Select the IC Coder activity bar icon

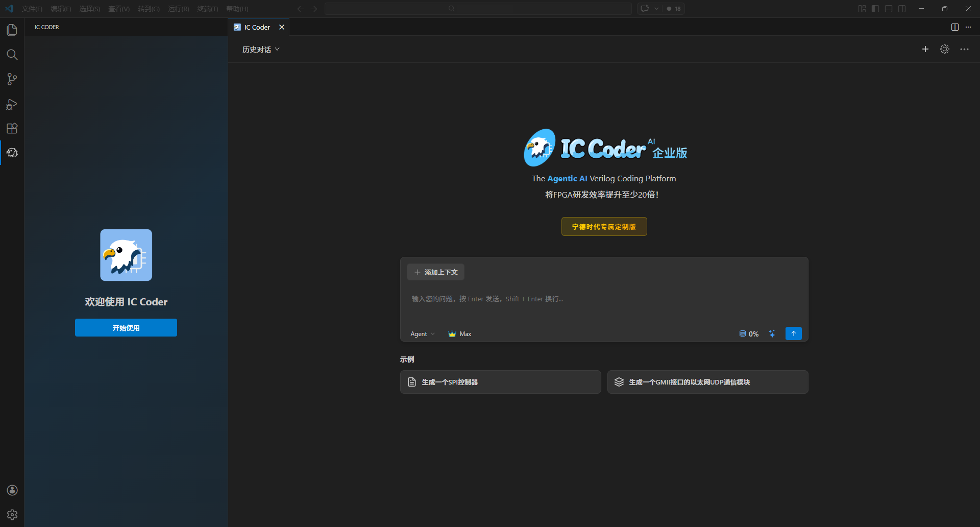pos(12,153)
